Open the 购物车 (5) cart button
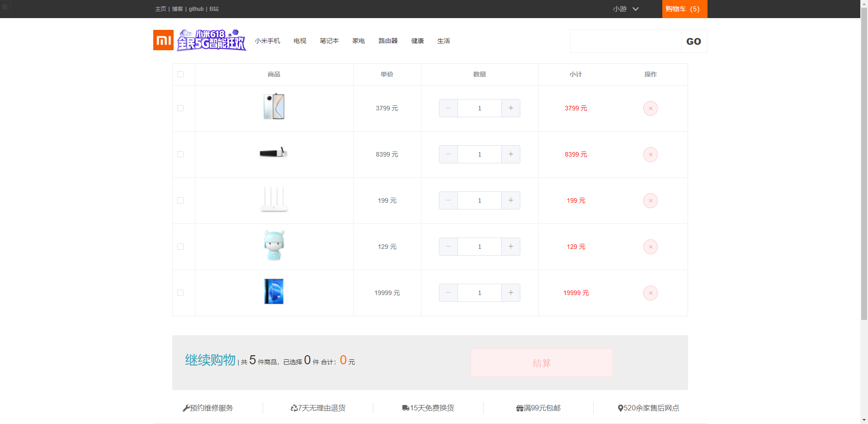Screen dimensions: 868x424 [684, 9]
